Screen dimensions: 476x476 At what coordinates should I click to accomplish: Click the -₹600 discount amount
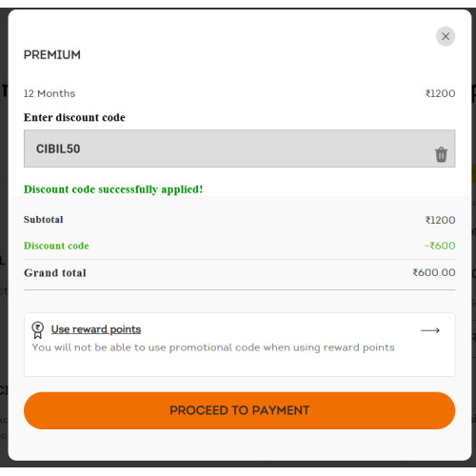tap(440, 246)
